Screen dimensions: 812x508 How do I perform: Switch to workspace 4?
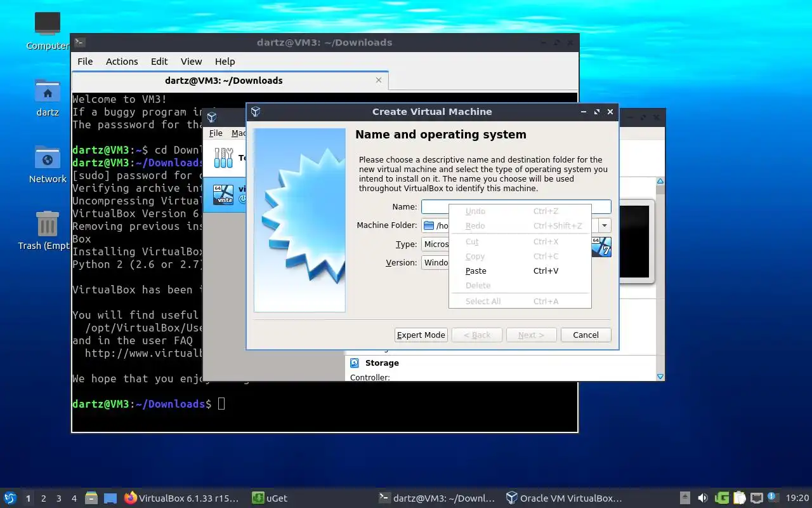pos(74,498)
